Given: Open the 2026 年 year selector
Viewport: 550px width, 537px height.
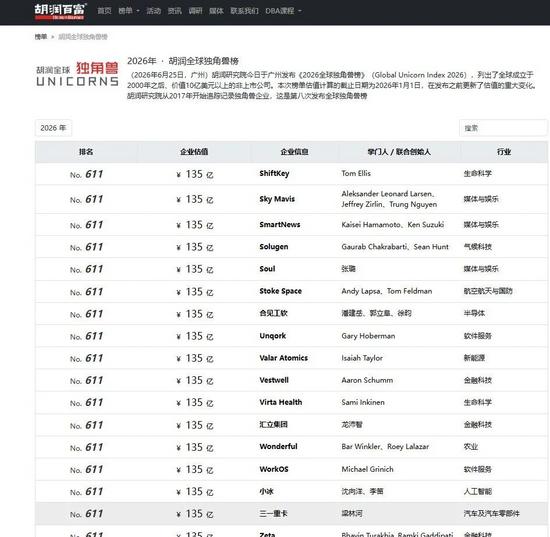Looking at the screenshot, I should [53, 128].
